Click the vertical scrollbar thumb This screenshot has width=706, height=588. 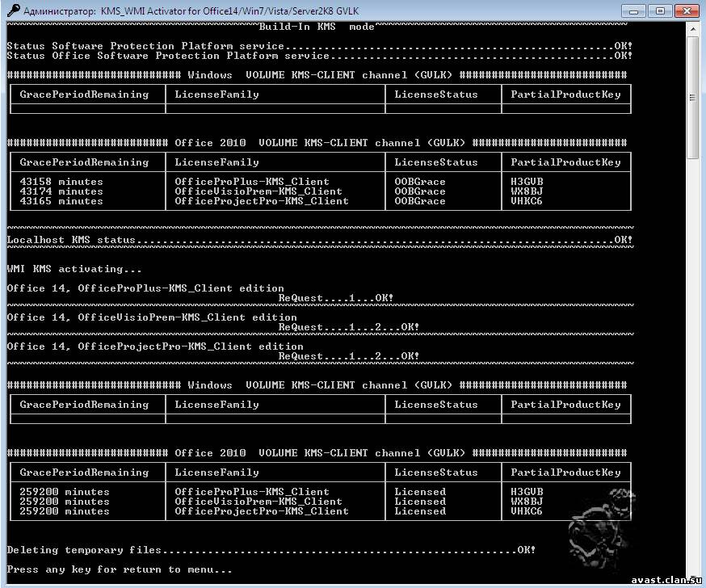click(692, 97)
